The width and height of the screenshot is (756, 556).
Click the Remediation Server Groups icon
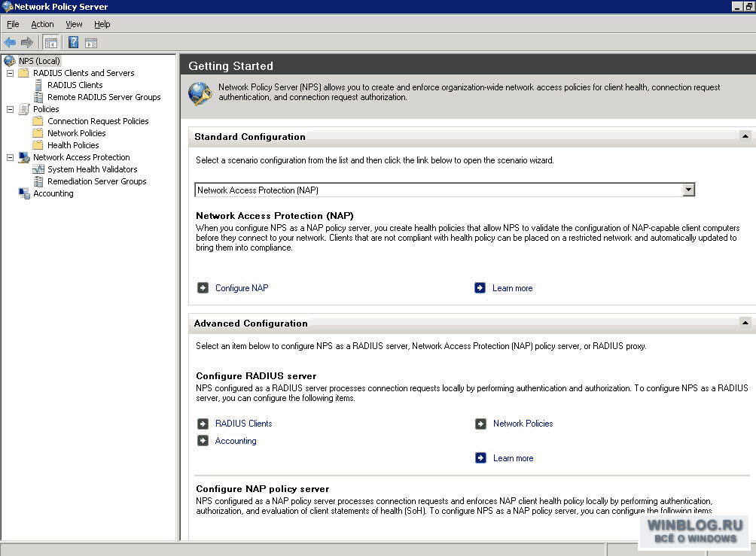click(x=38, y=181)
